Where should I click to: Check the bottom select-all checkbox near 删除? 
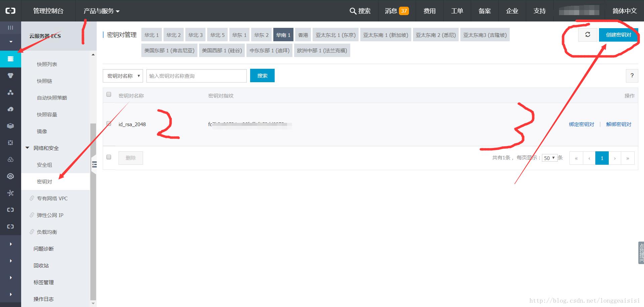click(109, 157)
